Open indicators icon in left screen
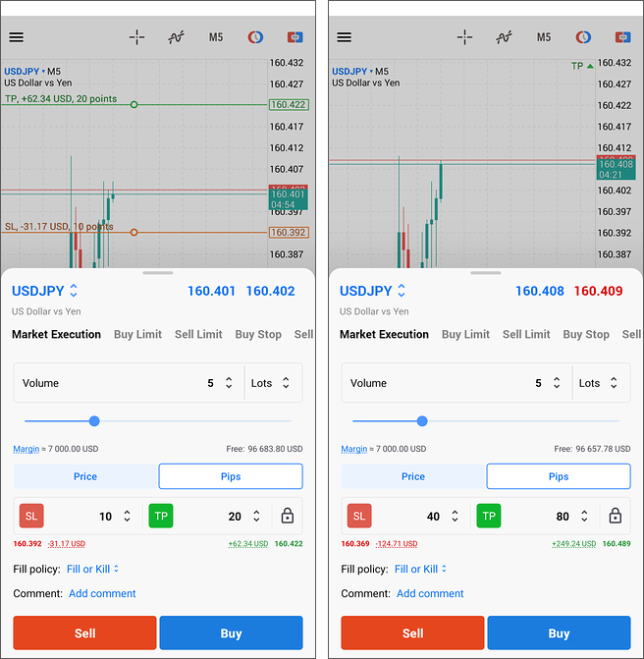644x659 pixels. tap(176, 37)
